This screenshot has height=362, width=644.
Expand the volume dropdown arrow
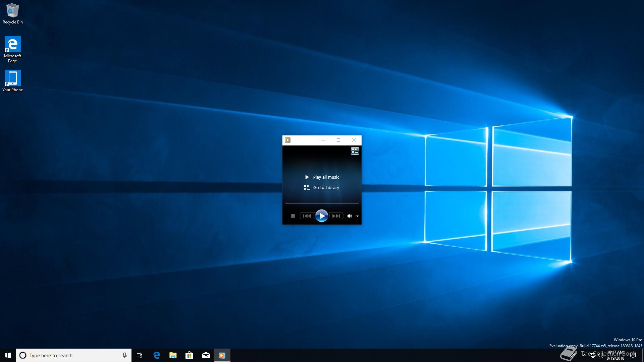(x=357, y=216)
